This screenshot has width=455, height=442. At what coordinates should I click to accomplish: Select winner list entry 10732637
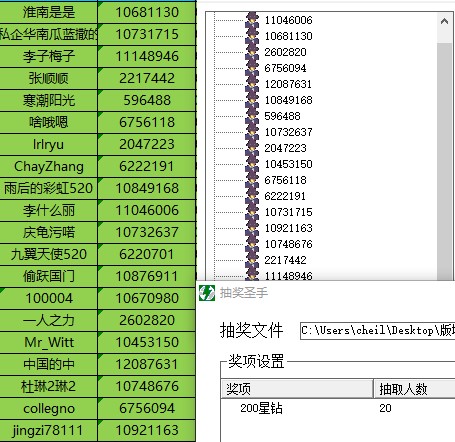click(x=289, y=132)
